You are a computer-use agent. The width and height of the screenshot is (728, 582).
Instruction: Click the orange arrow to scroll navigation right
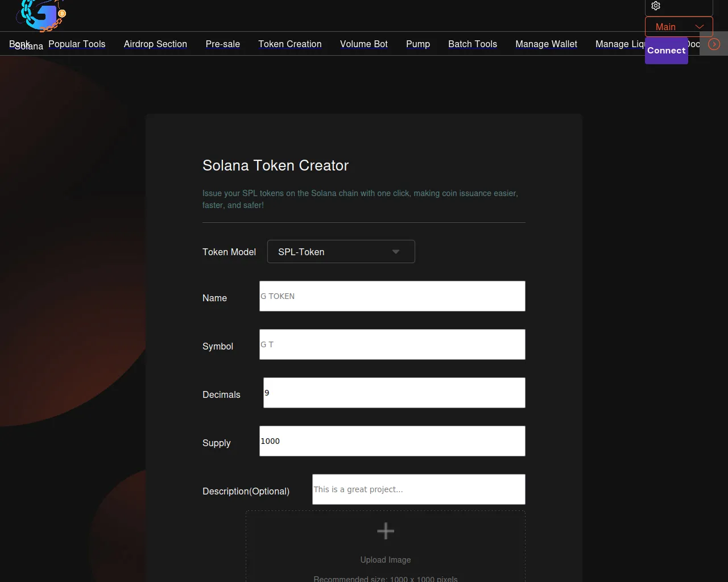pyautogui.click(x=714, y=44)
